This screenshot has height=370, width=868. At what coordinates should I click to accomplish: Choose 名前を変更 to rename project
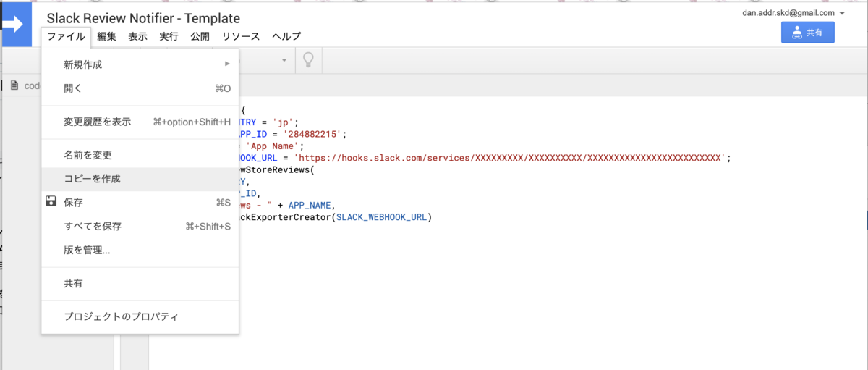click(140, 155)
